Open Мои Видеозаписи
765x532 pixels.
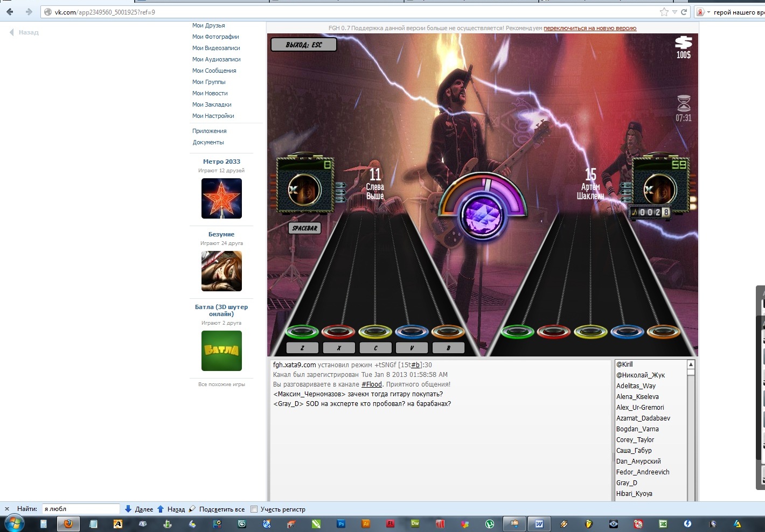(x=216, y=48)
